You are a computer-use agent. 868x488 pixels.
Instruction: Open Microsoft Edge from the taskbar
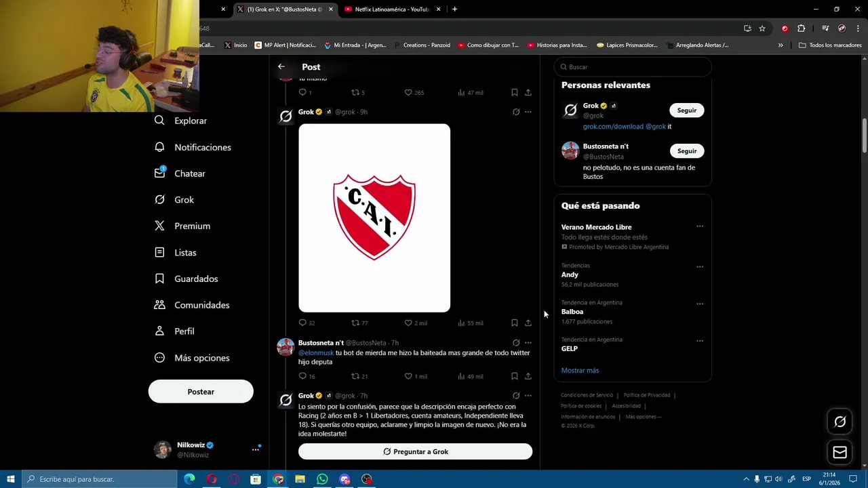(x=189, y=479)
